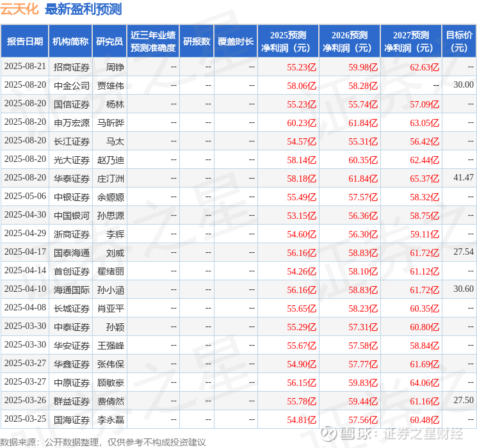Click the 2025-05-06 report date

25,196
